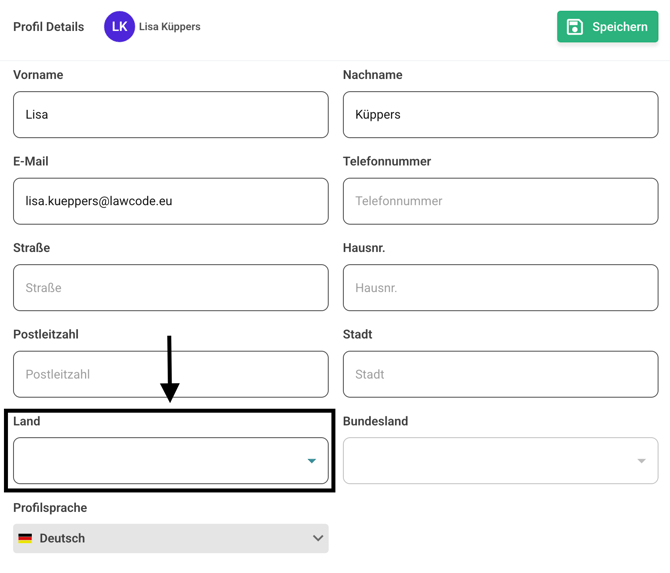Expand the Bundesland dropdown arrow

point(641,461)
